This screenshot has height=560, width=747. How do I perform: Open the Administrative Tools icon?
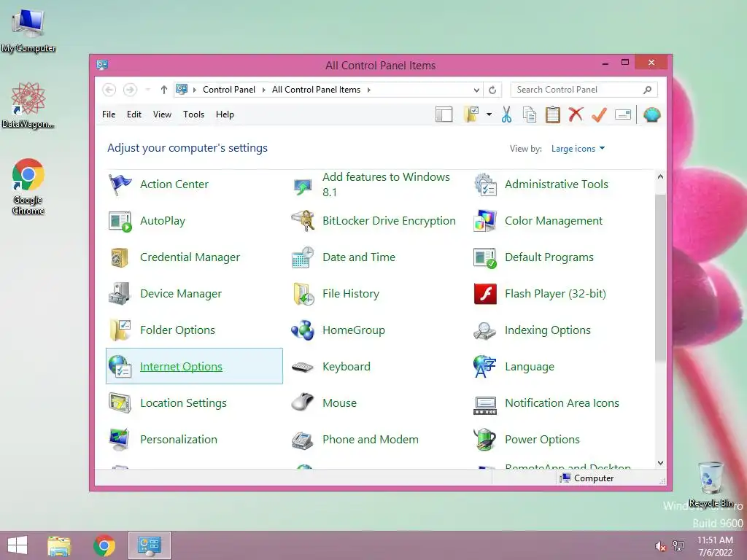point(485,184)
